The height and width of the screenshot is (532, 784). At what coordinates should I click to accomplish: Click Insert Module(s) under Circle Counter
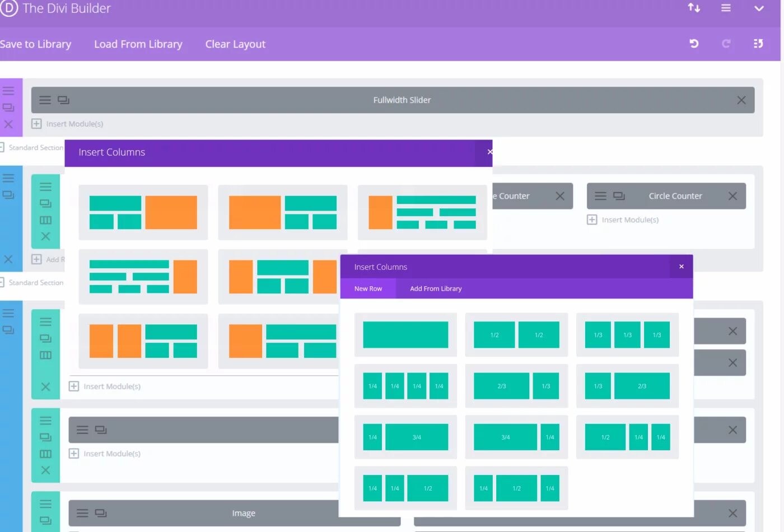[x=623, y=220]
